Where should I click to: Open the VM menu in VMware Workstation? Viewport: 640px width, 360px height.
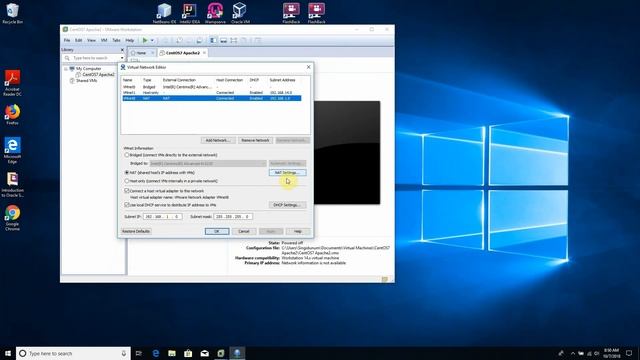(x=104, y=40)
